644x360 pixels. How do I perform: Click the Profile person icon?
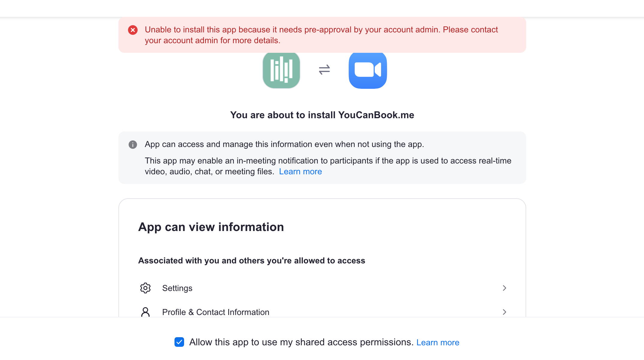pyautogui.click(x=145, y=312)
